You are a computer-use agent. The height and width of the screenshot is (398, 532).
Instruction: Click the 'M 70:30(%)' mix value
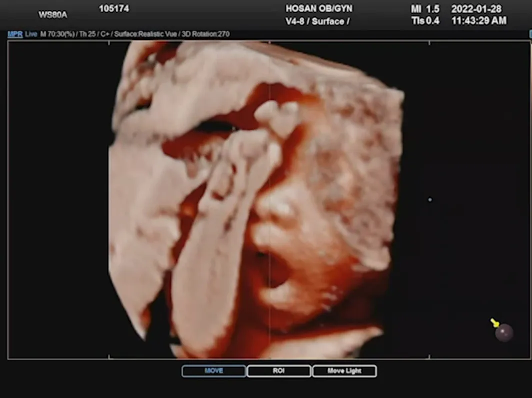click(x=57, y=34)
